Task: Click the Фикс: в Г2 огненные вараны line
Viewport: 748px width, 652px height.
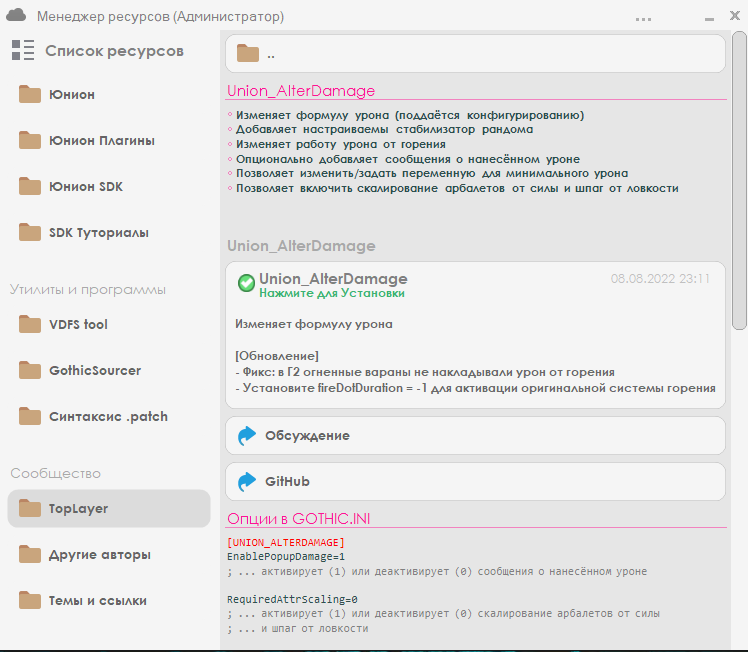Action: tap(425, 372)
